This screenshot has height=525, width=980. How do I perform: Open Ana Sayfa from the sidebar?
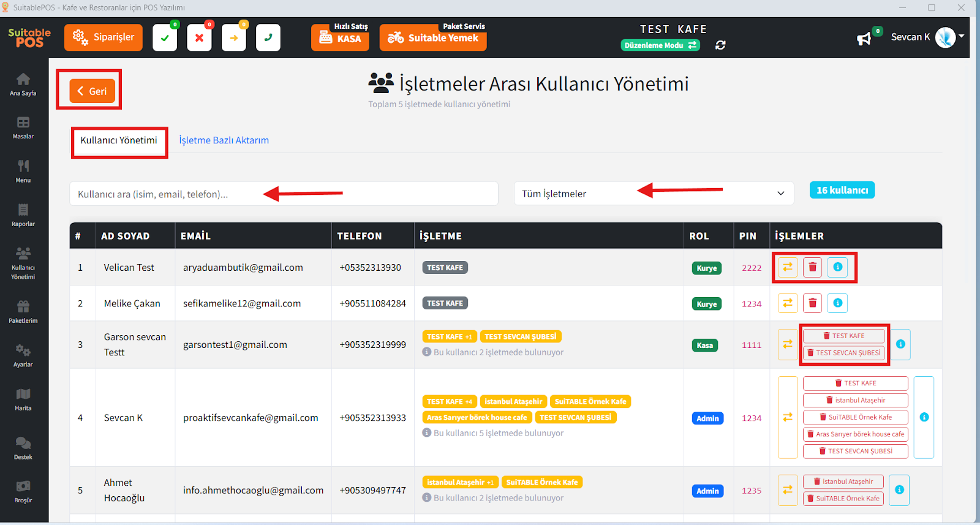point(23,84)
